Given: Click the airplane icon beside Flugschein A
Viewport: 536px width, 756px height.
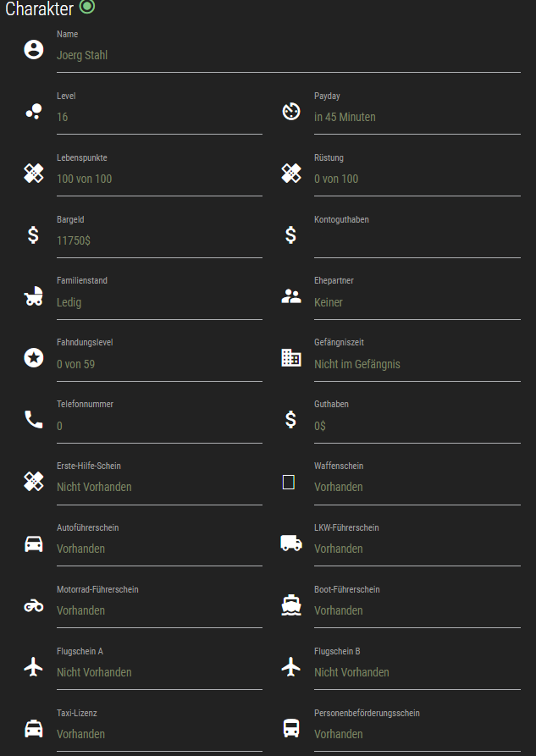Looking at the screenshot, I should coord(33,667).
